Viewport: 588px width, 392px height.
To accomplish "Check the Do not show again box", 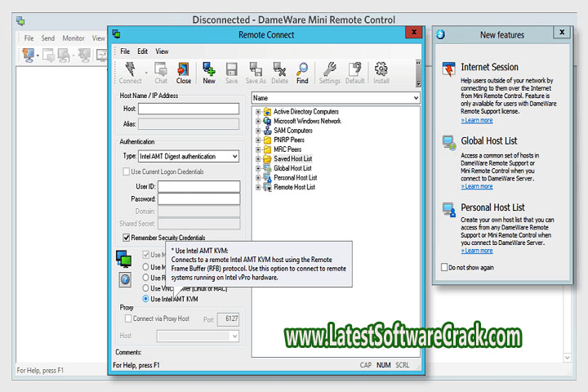I will point(444,267).
